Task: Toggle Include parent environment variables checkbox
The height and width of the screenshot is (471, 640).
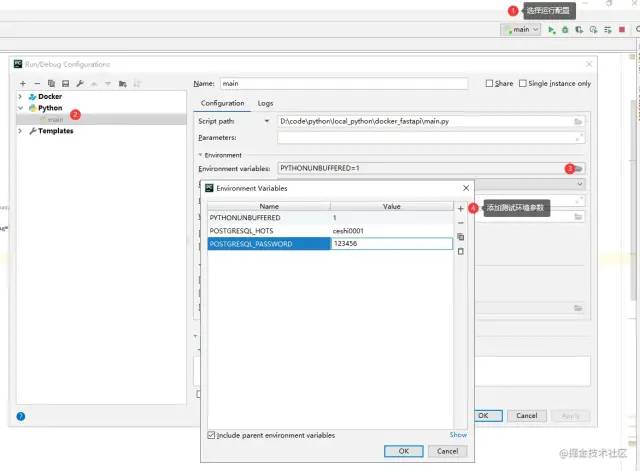Action: click(211, 435)
